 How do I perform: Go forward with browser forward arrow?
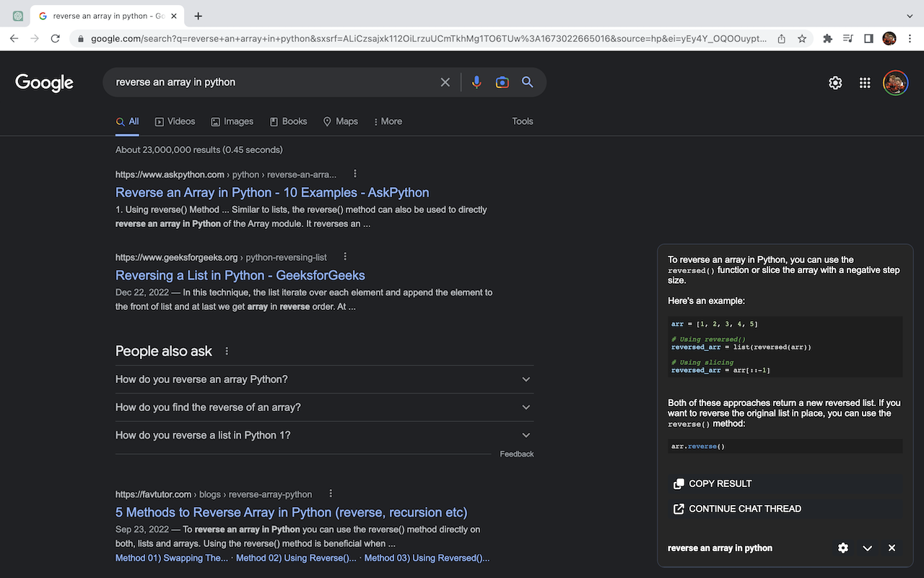[x=35, y=38]
